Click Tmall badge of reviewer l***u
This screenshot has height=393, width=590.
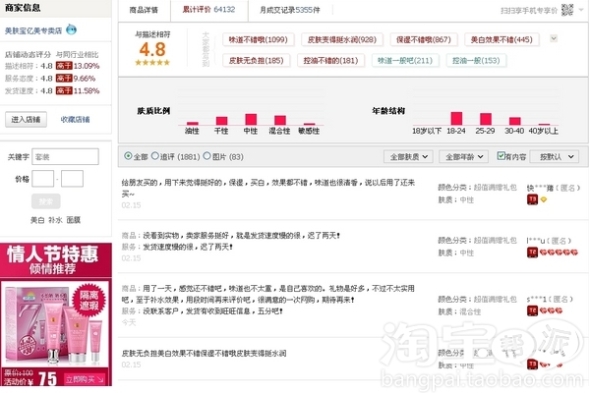(x=532, y=252)
